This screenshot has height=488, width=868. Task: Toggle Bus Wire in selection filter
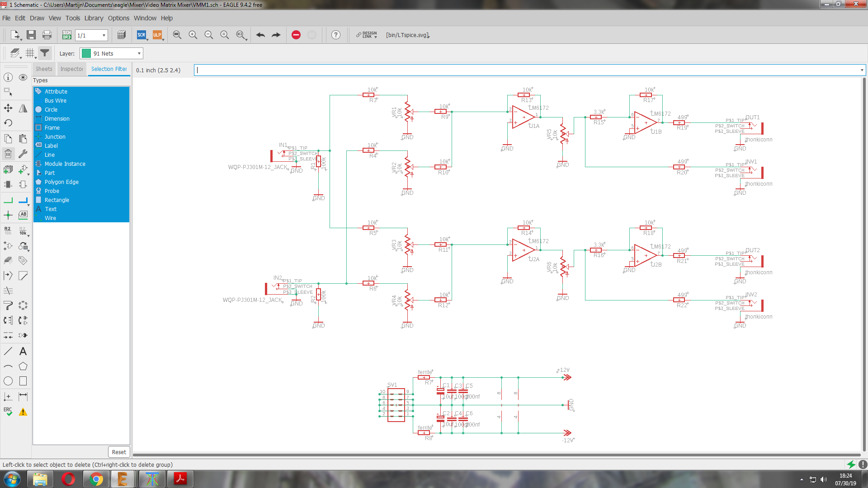(81, 100)
